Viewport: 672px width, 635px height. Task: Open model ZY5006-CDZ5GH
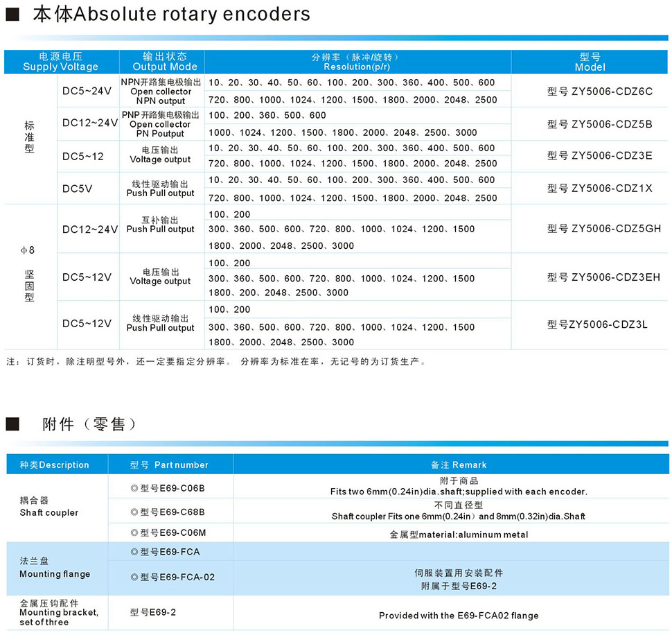click(603, 228)
